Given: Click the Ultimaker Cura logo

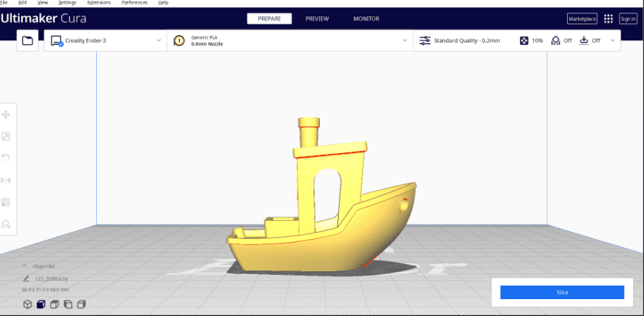Looking at the screenshot, I should point(43,18).
